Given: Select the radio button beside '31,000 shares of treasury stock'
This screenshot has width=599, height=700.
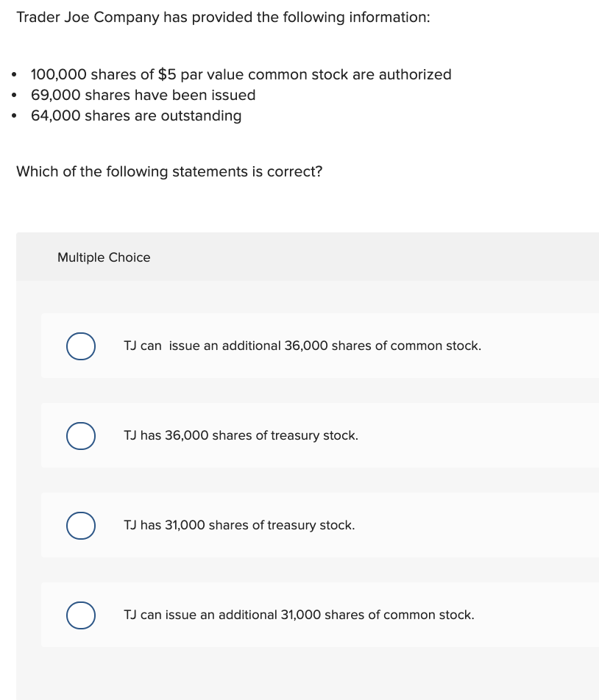Looking at the screenshot, I should click(81, 525).
